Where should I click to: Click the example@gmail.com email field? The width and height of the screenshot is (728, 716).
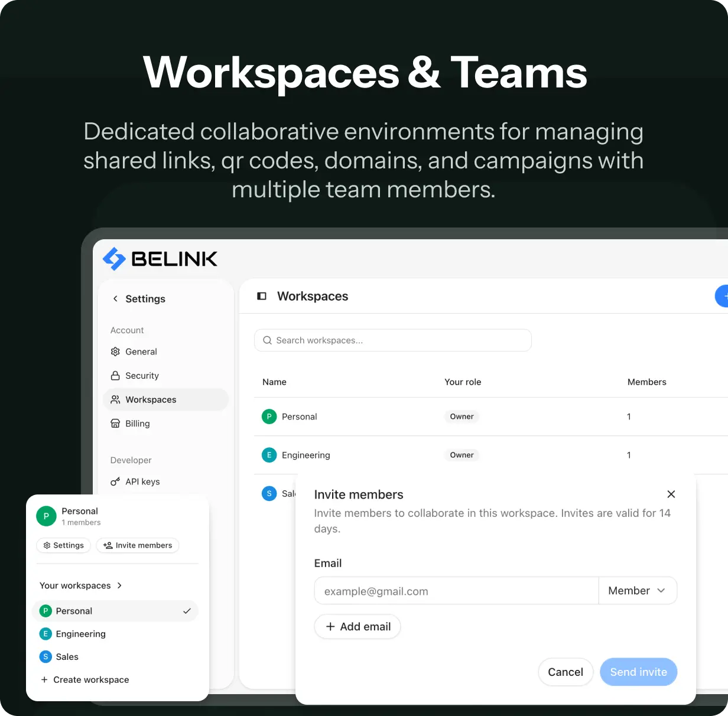coord(457,591)
